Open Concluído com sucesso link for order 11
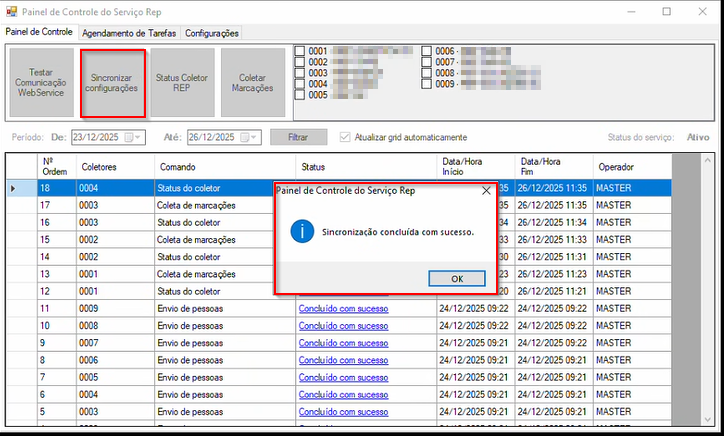Screen dimensions: 724x436 click(343, 309)
